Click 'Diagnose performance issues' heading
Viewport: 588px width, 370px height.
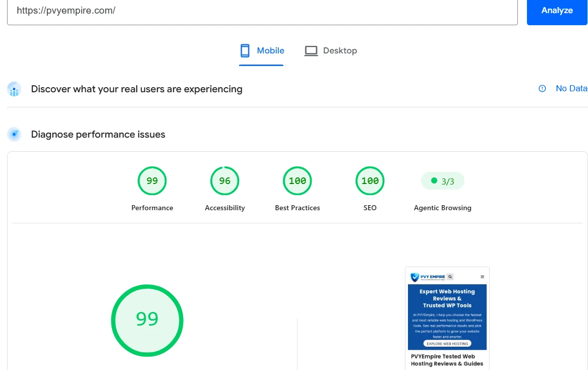98,134
